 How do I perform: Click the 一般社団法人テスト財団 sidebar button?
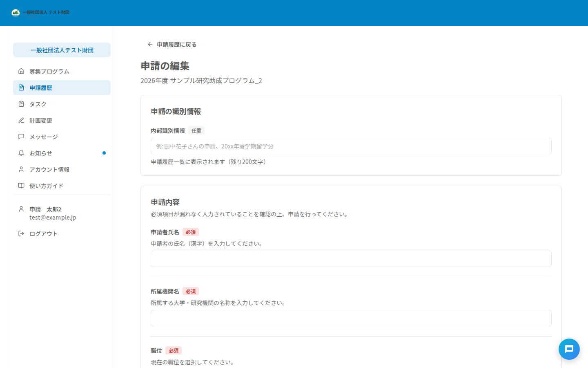tap(62, 50)
